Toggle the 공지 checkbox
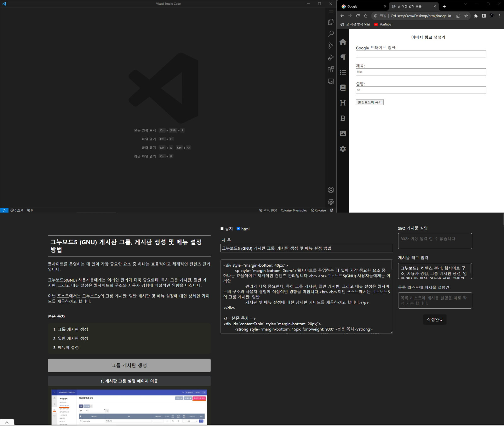 (x=222, y=229)
